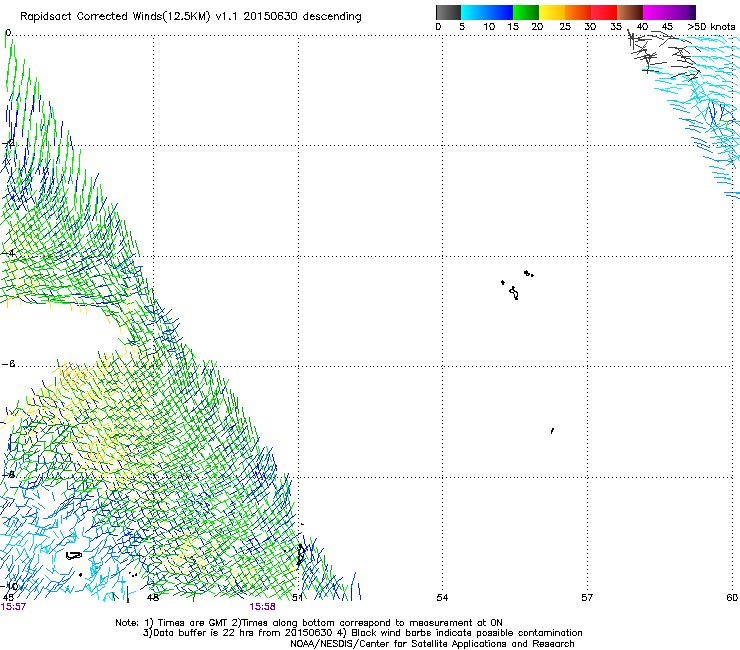Screen dimensions: 740x650
Task: Click the longitude label "51" on the bottom axis
Action: [297, 597]
